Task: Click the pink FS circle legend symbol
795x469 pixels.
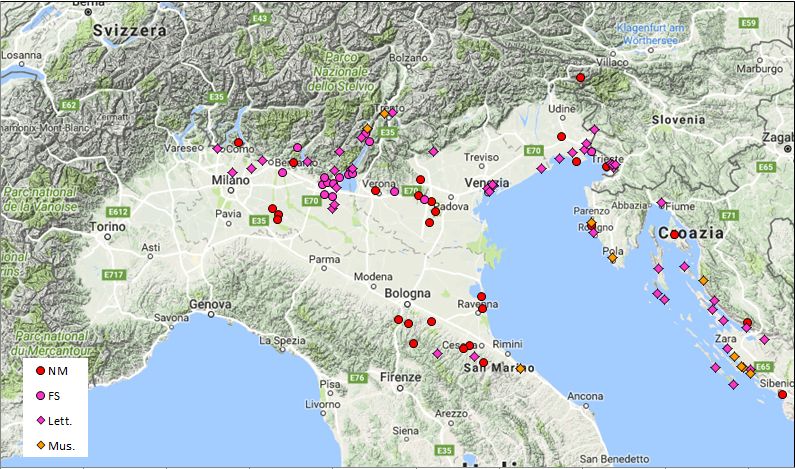Action: [x=41, y=395]
